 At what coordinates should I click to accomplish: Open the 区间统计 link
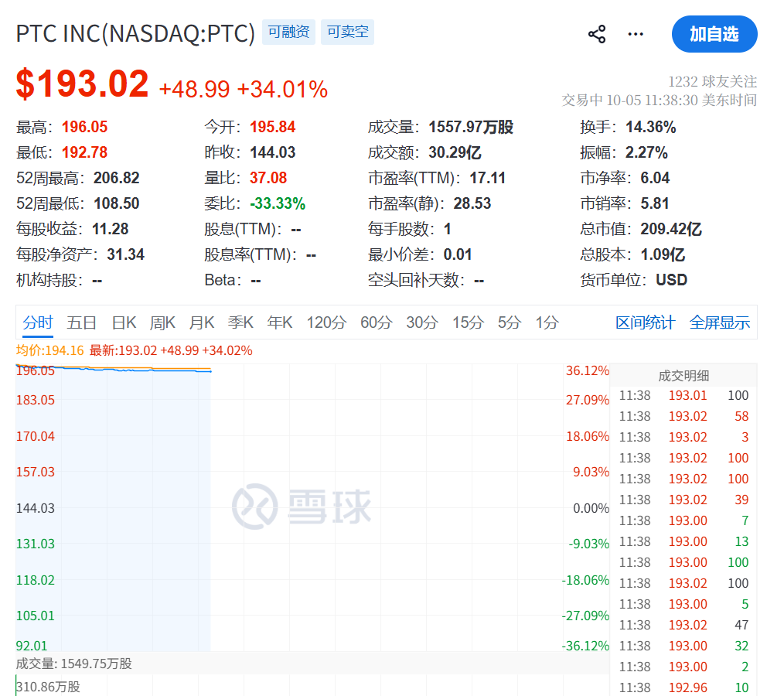click(x=646, y=322)
